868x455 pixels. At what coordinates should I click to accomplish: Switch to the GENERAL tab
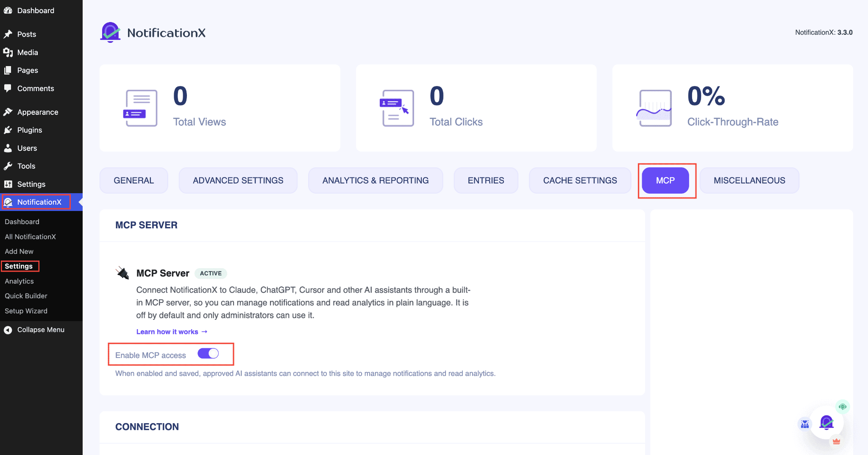coord(134,180)
